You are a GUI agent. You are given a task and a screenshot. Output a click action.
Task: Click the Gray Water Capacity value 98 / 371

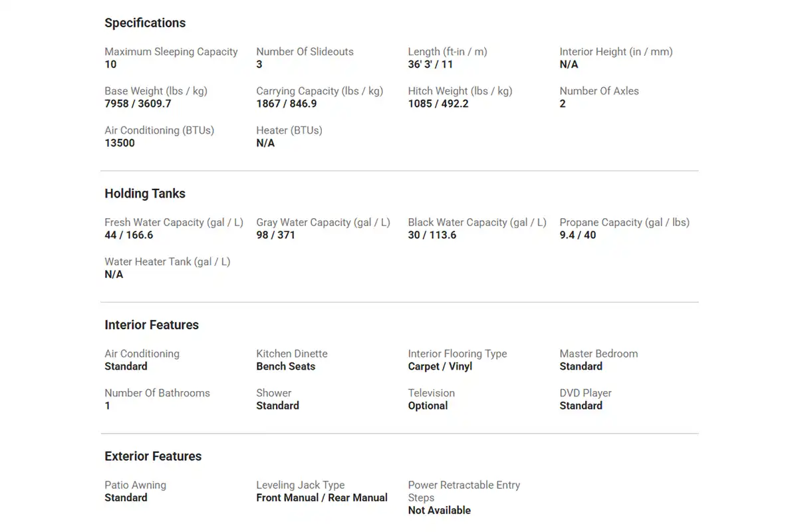[275, 235]
